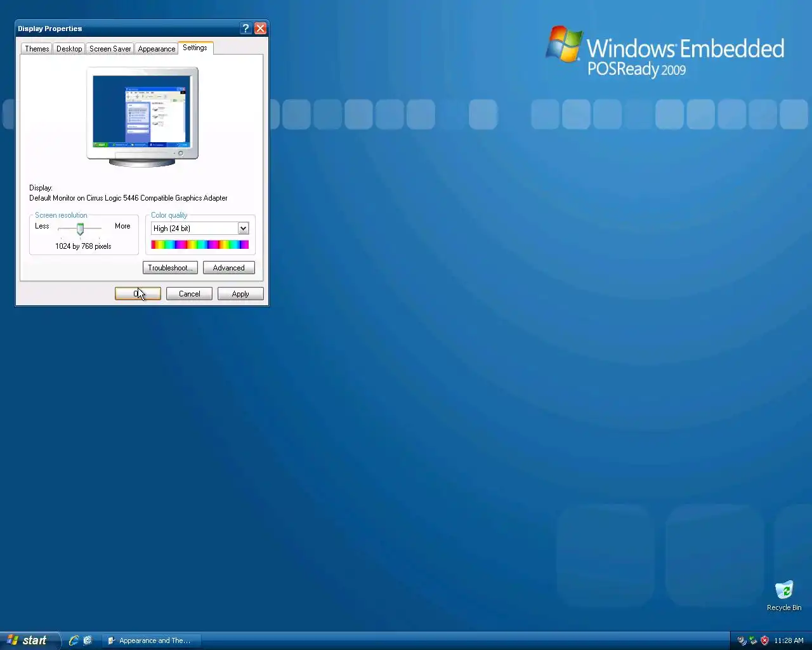Viewport: 812px width, 650px height.
Task: Apply the display settings
Action: (x=240, y=294)
